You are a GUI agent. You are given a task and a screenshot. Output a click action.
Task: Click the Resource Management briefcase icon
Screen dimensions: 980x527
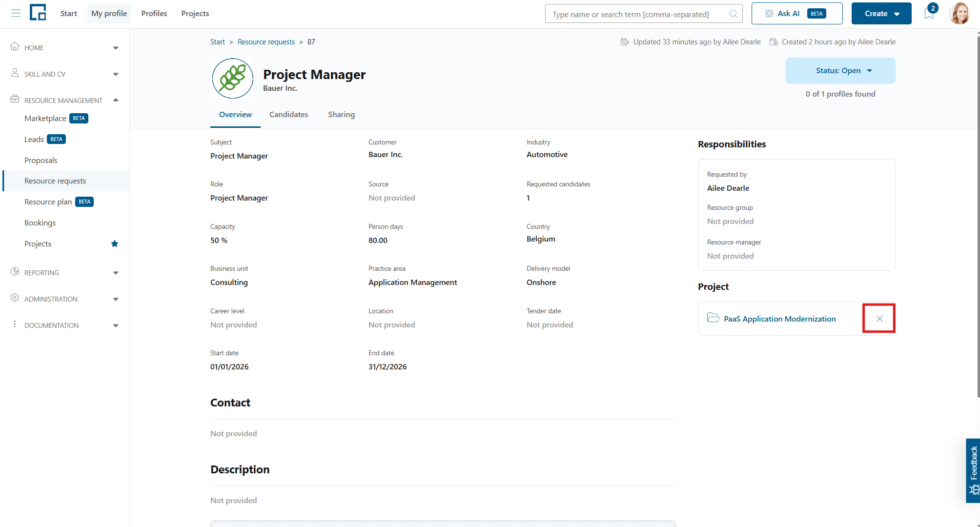pyautogui.click(x=15, y=99)
